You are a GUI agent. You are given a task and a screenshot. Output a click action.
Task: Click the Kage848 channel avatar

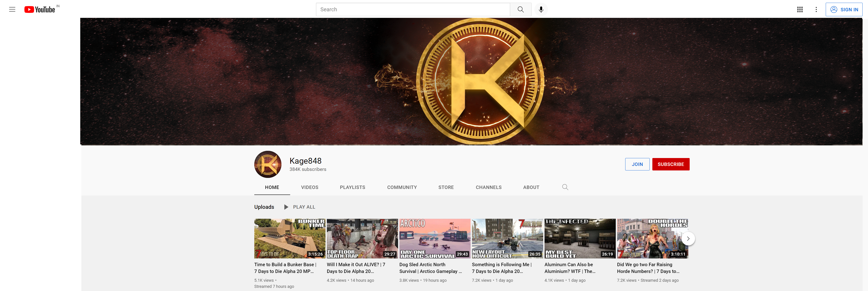pyautogui.click(x=268, y=164)
